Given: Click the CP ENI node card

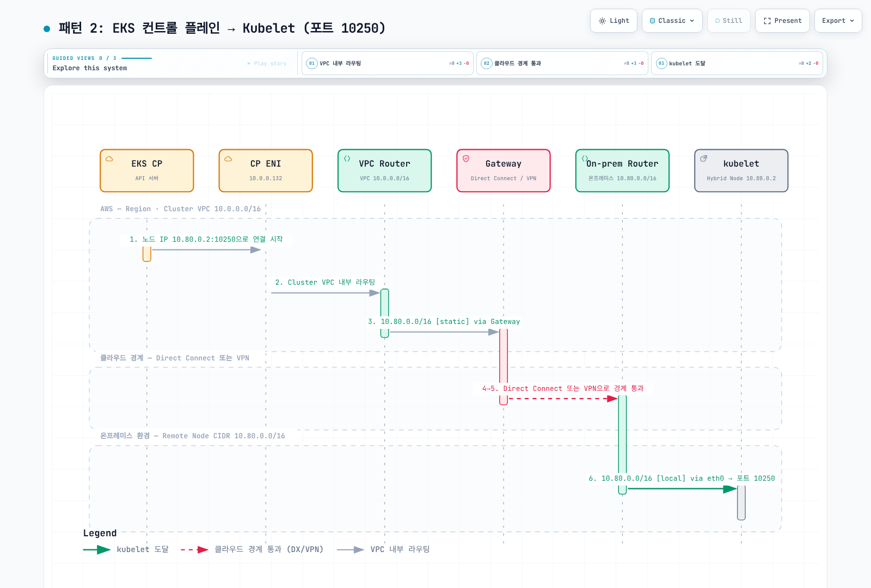Looking at the screenshot, I should pyautogui.click(x=266, y=170).
